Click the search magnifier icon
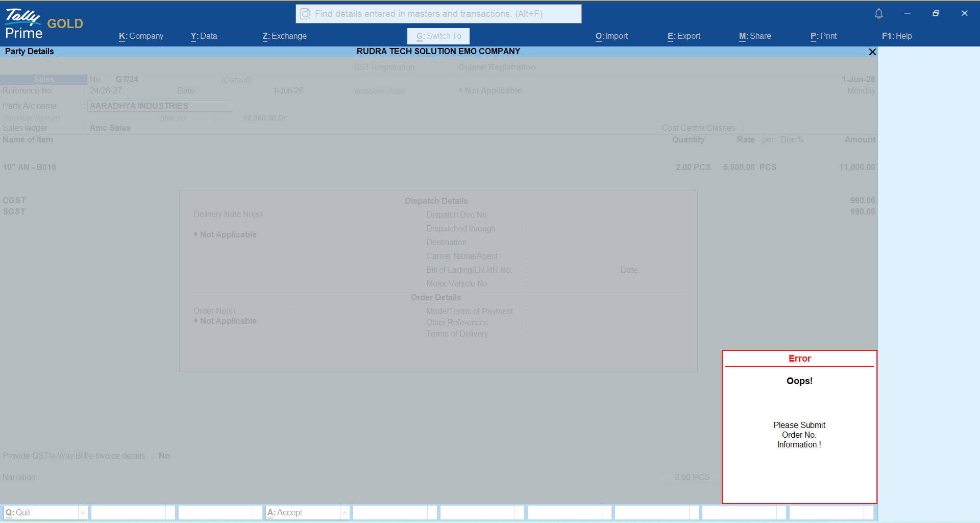 [305, 14]
